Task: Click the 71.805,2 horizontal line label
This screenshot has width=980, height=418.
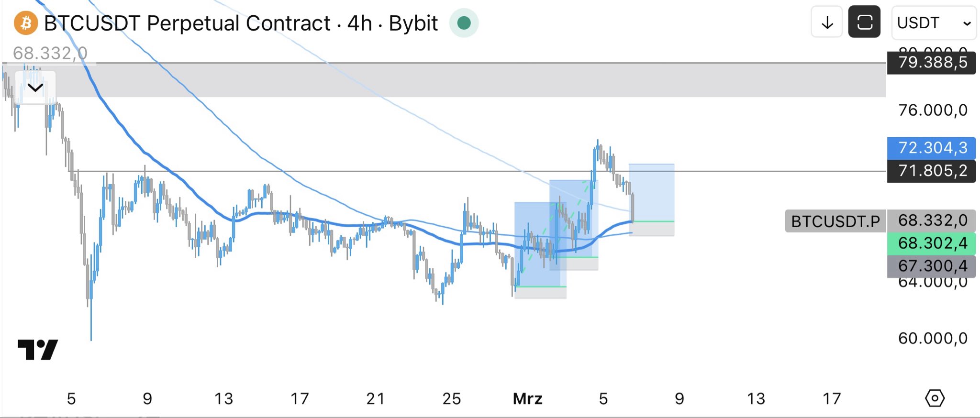Action: (x=931, y=171)
